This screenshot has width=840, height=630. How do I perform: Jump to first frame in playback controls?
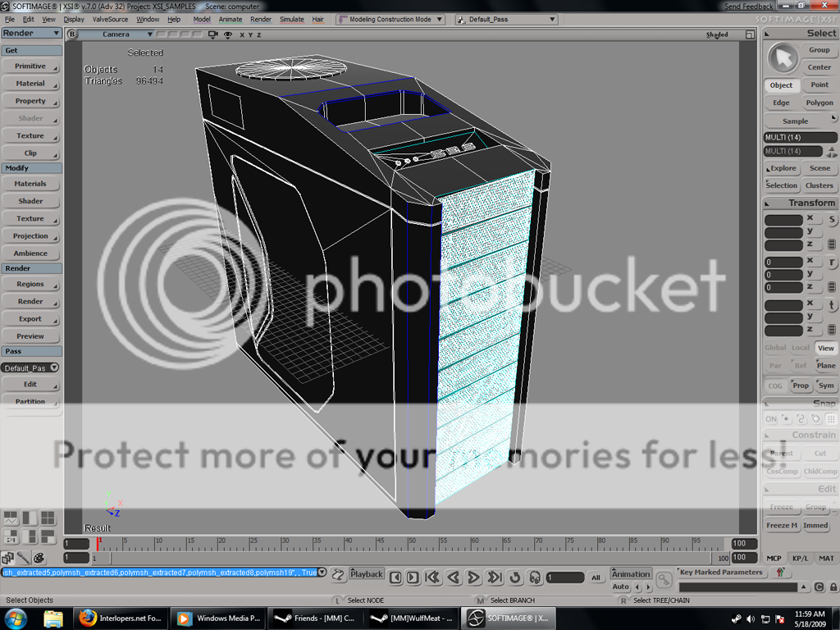[x=432, y=577]
